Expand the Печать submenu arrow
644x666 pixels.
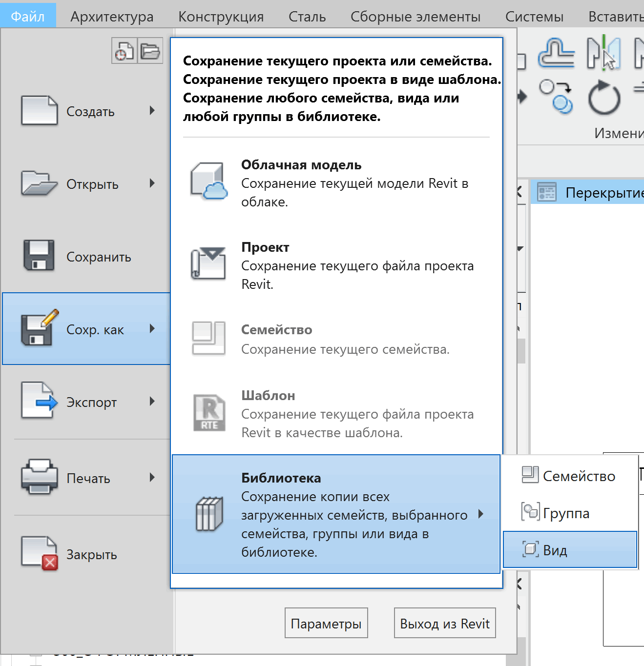tap(152, 477)
